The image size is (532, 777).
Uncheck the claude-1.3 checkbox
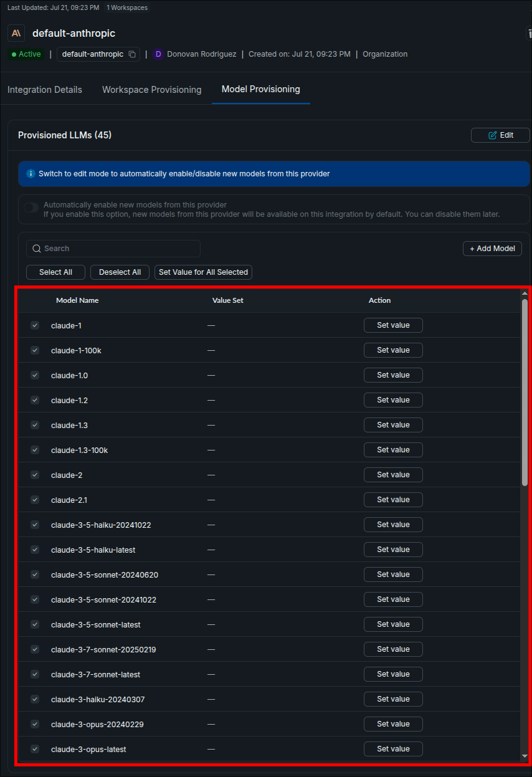[35, 425]
